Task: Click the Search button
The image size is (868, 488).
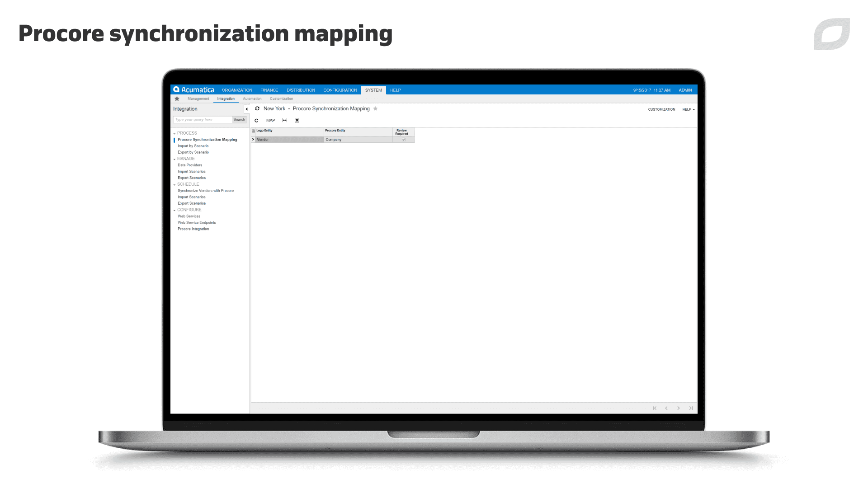Action: coord(239,120)
